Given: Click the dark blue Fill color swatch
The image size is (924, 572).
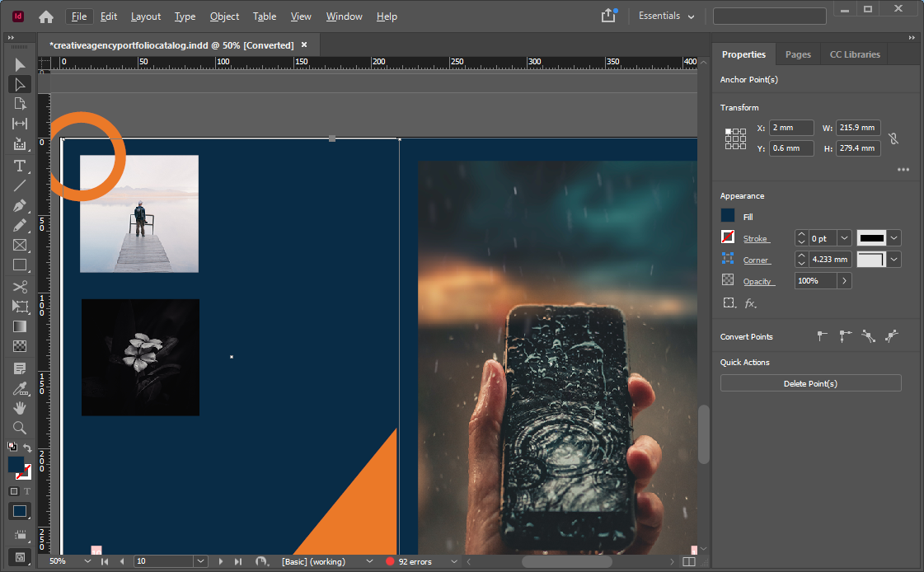Looking at the screenshot, I should tap(726, 216).
